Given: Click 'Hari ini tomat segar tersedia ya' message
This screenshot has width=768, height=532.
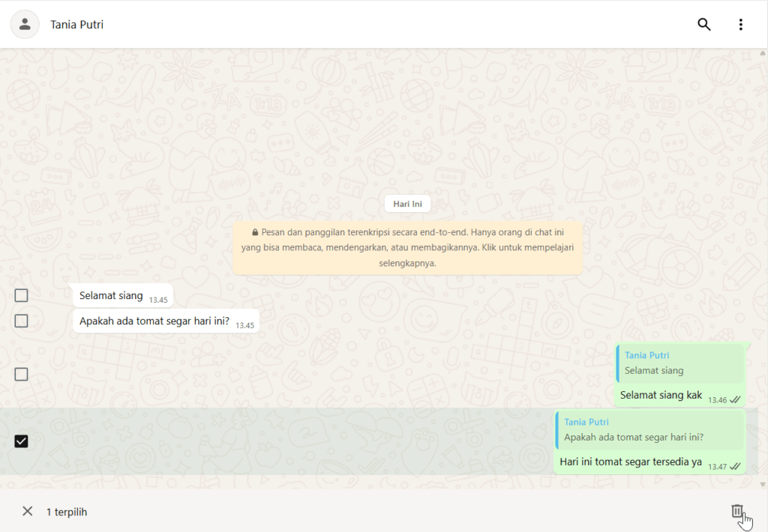Looking at the screenshot, I should [631, 462].
